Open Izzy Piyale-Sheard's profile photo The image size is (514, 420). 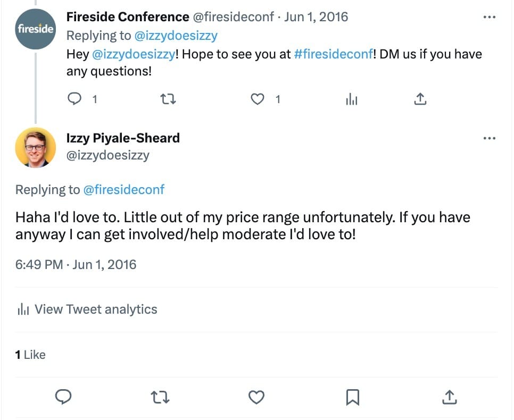pos(35,147)
